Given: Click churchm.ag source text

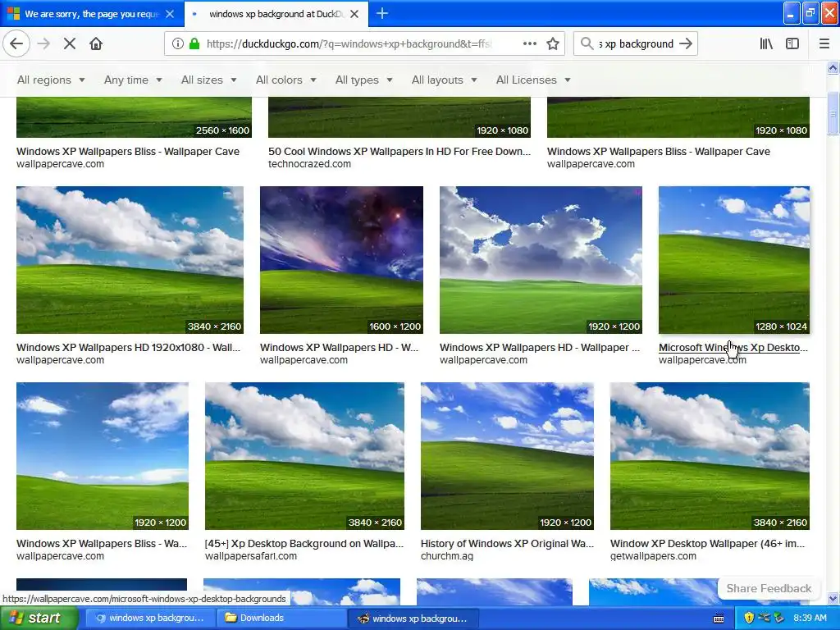Looking at the screenshot, I should (x=447, y=556).
